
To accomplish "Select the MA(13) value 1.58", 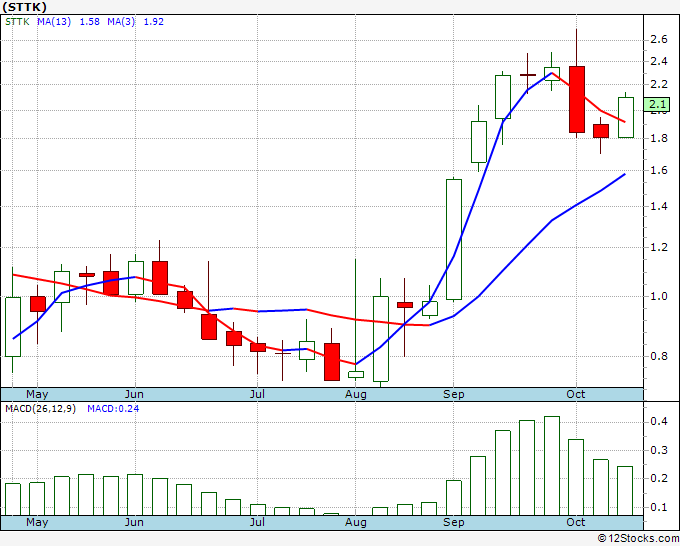I will coord(90,22).
